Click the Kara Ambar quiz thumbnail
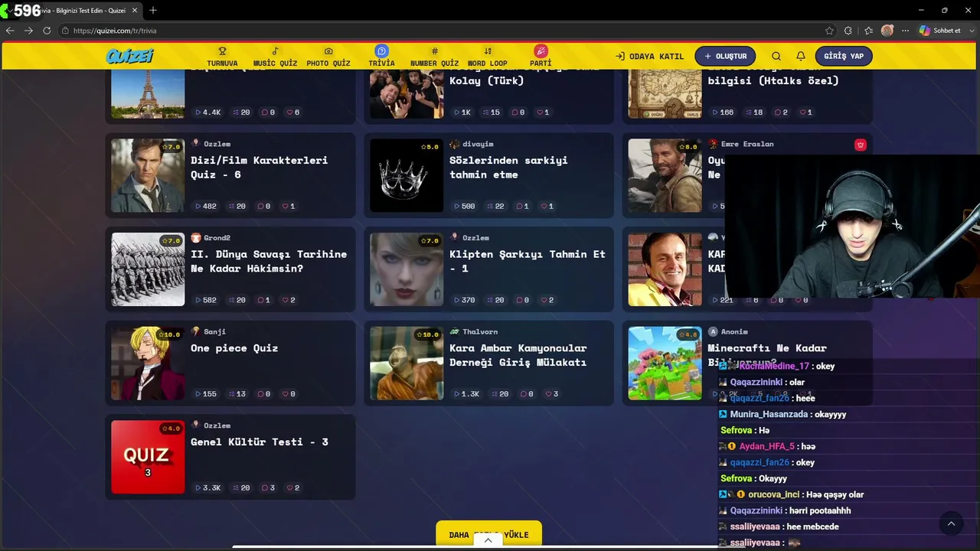The image size is (980, 551). click(x=407, y=364)
